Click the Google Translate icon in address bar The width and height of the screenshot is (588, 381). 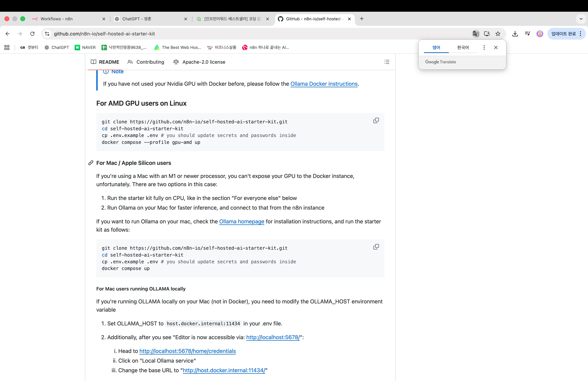coord(476,34)
